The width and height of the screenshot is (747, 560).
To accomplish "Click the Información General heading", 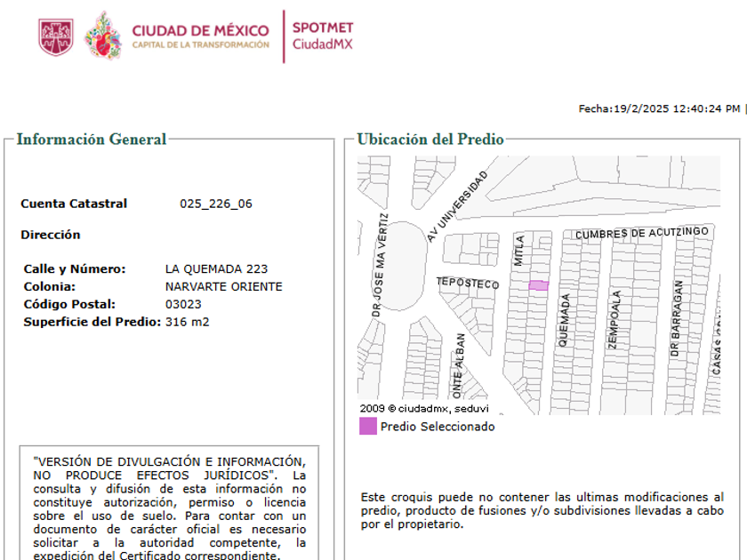I will 92,139.
